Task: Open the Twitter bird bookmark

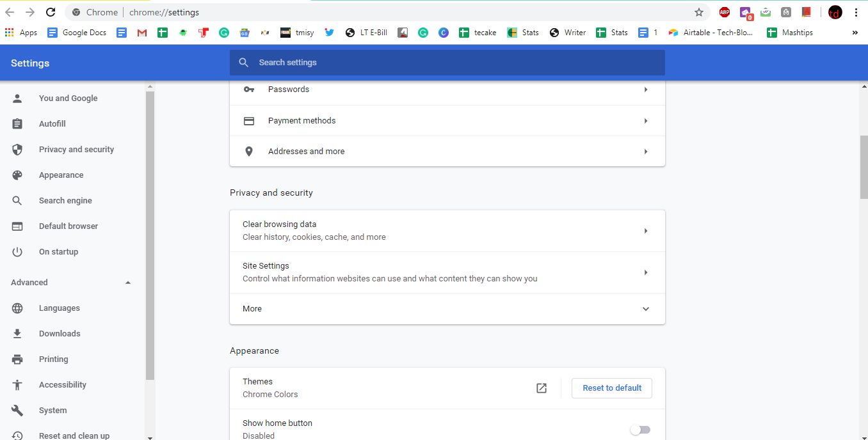Action: 330,33
